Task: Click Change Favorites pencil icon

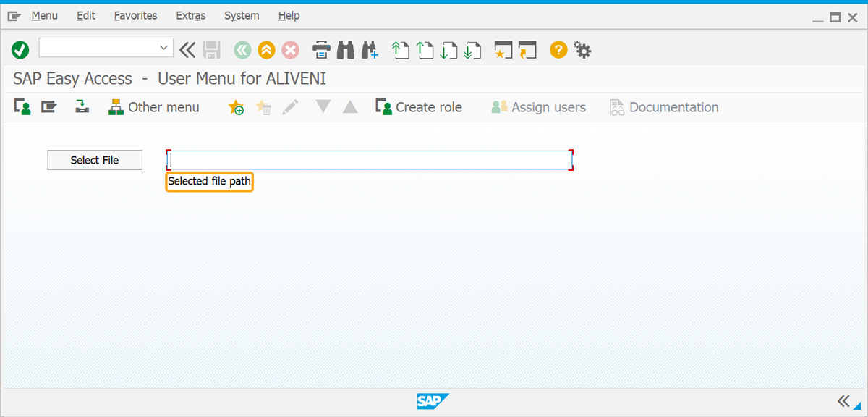Action: pyautogui.click(x=290, y=107)
